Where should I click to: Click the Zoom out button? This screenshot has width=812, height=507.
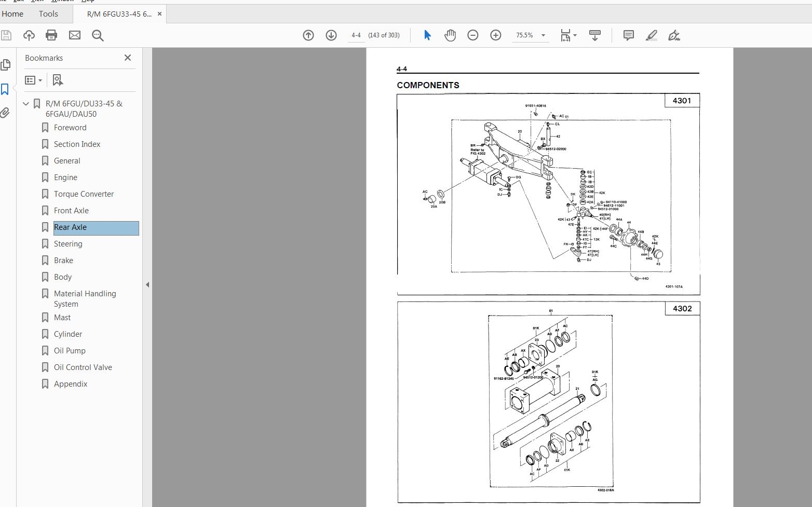point(472,35)
